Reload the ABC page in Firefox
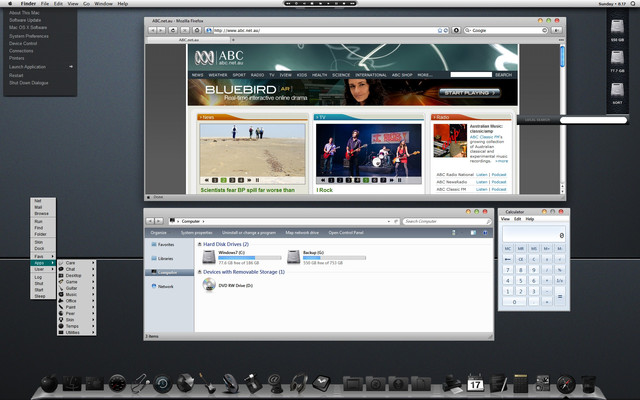The width and height of the screenshot is (640, 400). coord(173,30)
